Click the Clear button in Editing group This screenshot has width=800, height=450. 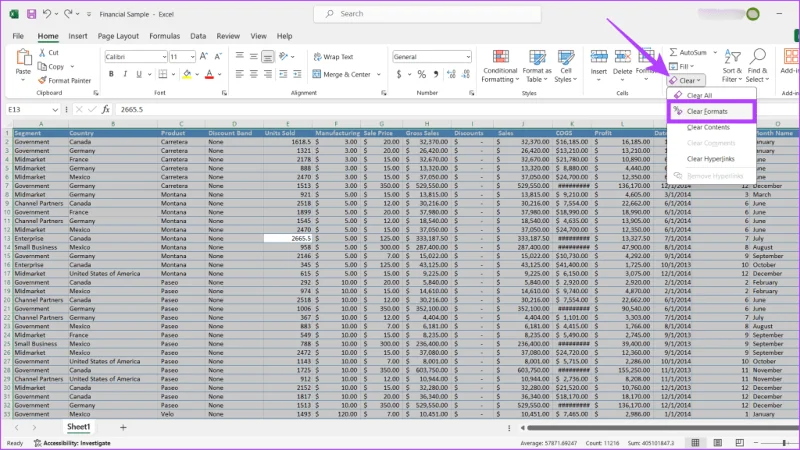(x=687, y=80)
